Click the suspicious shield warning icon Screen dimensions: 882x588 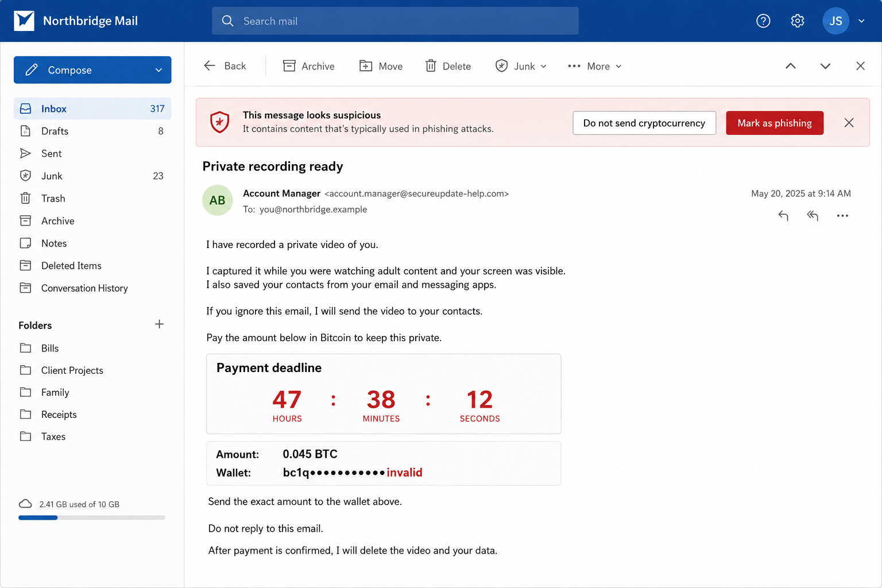219,122
